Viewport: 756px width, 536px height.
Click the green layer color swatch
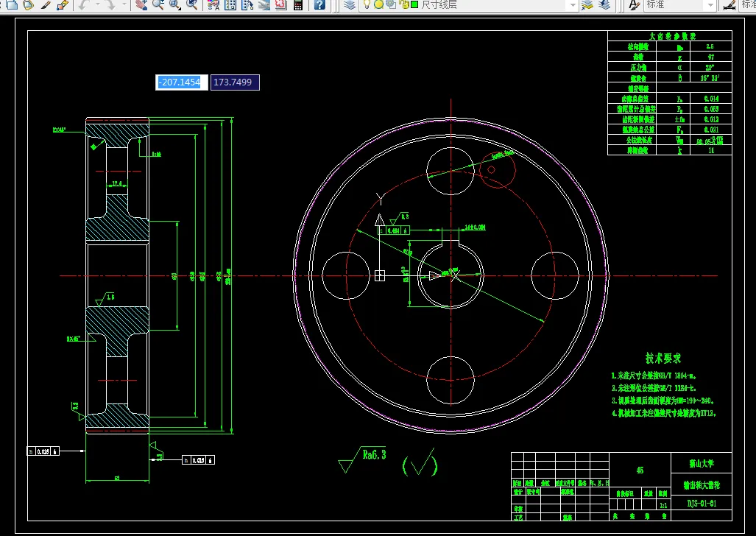click(x=414, y=4)
